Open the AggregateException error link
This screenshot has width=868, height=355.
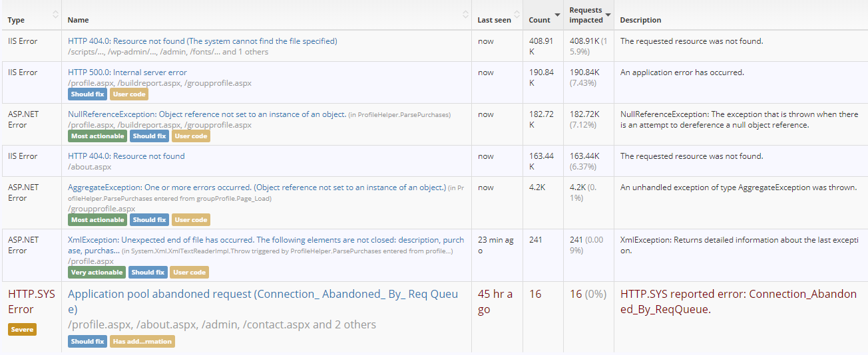click(256, 187)
